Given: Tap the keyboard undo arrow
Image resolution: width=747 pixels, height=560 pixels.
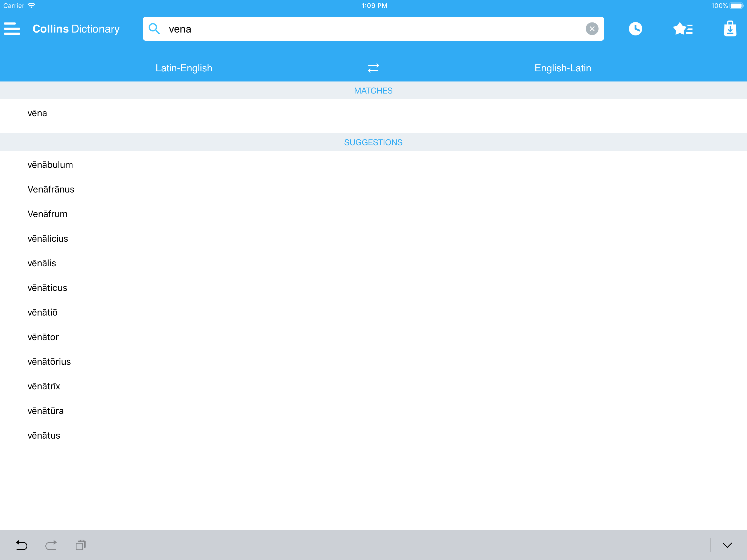Looking at the screenshot, I should [22, 545].
